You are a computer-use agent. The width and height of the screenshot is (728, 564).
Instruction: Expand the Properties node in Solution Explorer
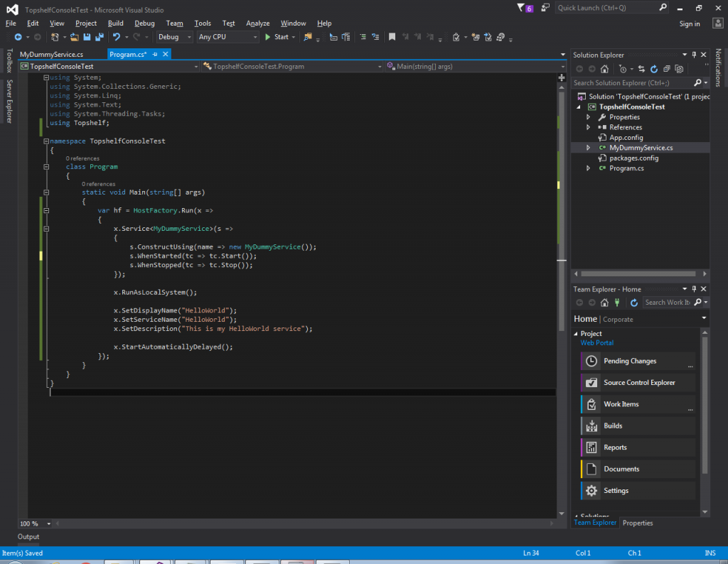(x=588, y=117)
